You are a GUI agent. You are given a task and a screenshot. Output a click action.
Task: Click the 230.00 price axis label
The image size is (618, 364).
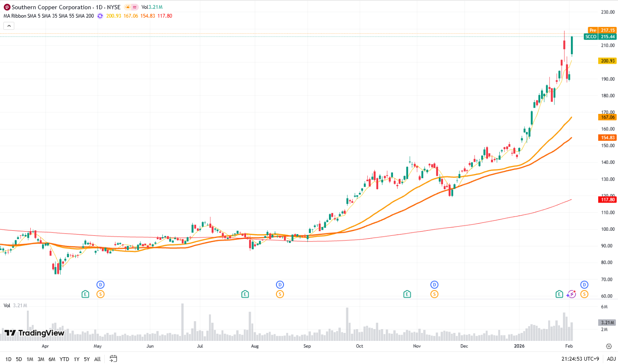pos(608,12)
